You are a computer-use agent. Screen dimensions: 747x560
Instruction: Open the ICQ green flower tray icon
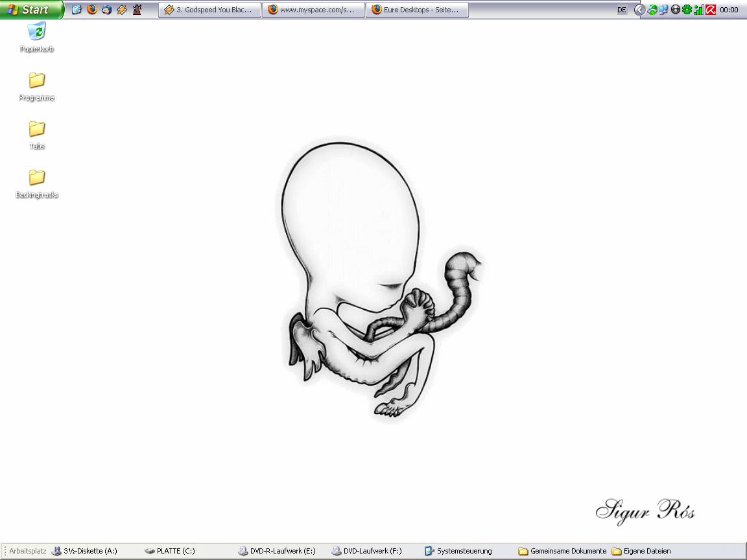coord(687,10)
